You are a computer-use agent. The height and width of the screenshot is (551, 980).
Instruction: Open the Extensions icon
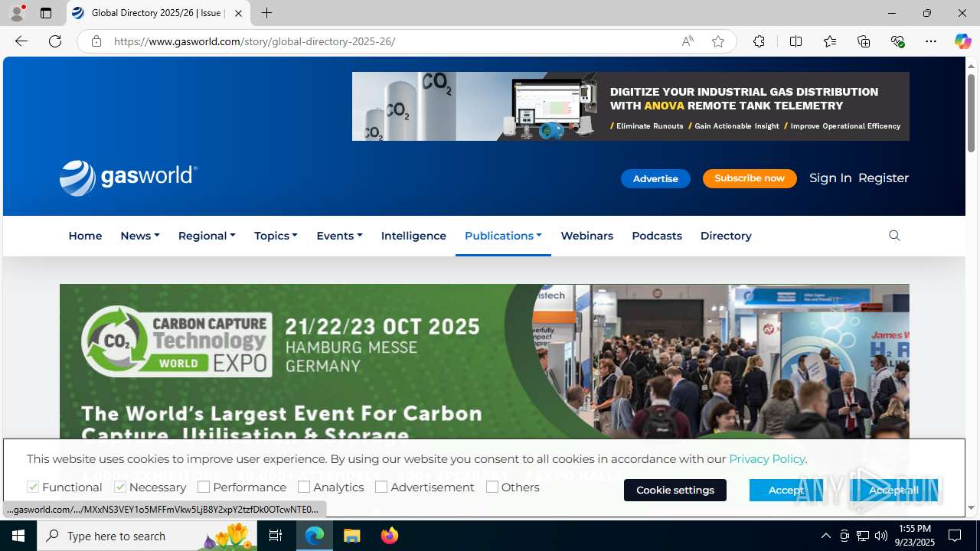click(x=759, y=41)
